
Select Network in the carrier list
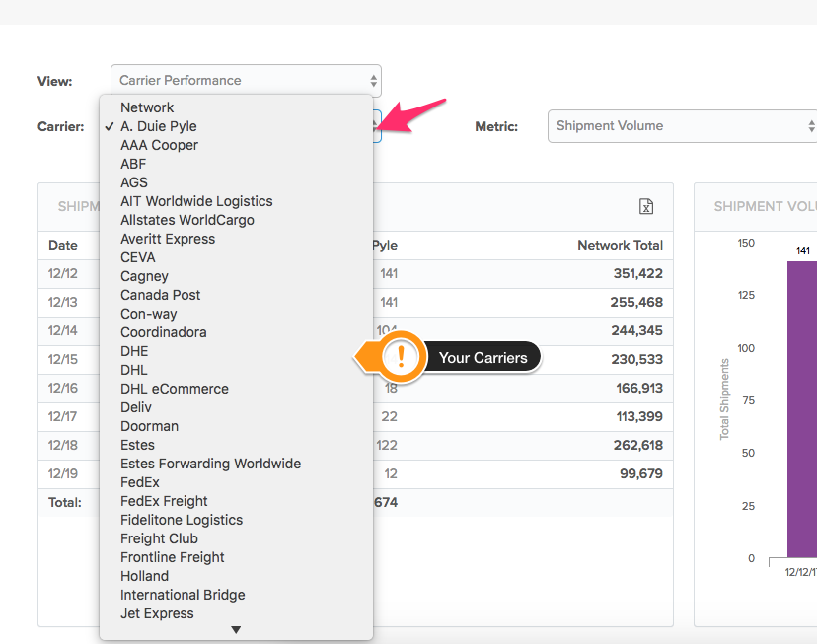coord(236,107)
